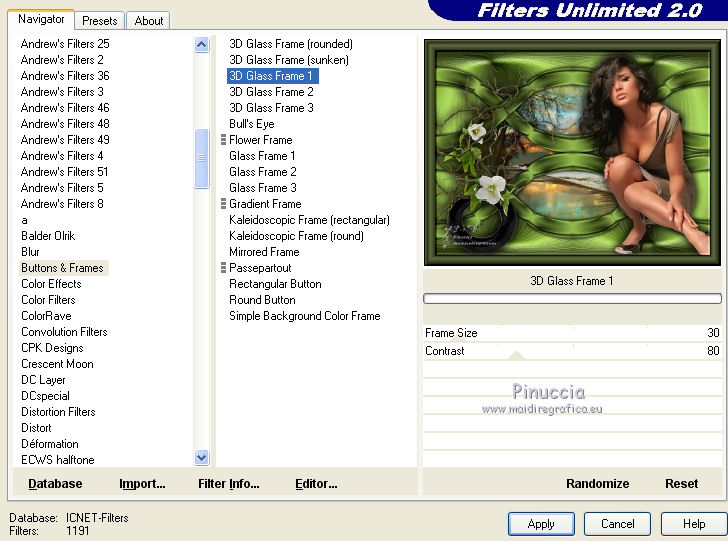Select the Round Button filter
Image resolution: width=728 pixels, height=541 pixels.
pos(262,300)
